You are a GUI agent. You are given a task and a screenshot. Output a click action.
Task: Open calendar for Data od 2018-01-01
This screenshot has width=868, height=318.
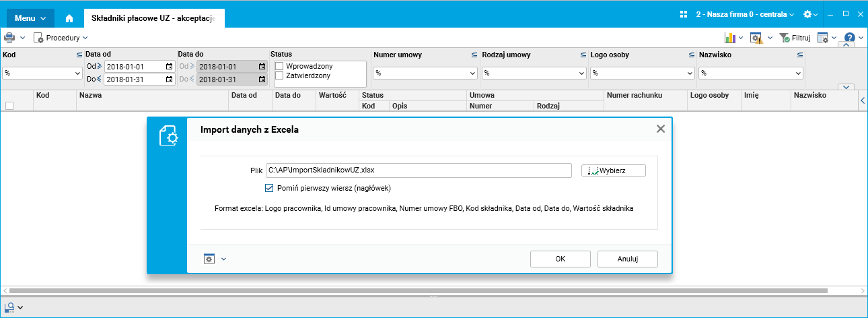tap(168, 67)
